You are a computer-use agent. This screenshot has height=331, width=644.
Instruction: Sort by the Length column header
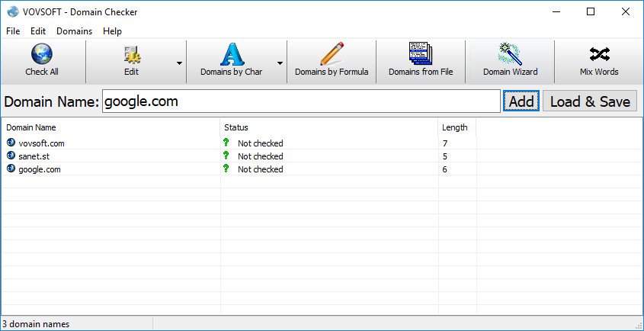click(x=457, y=127)
